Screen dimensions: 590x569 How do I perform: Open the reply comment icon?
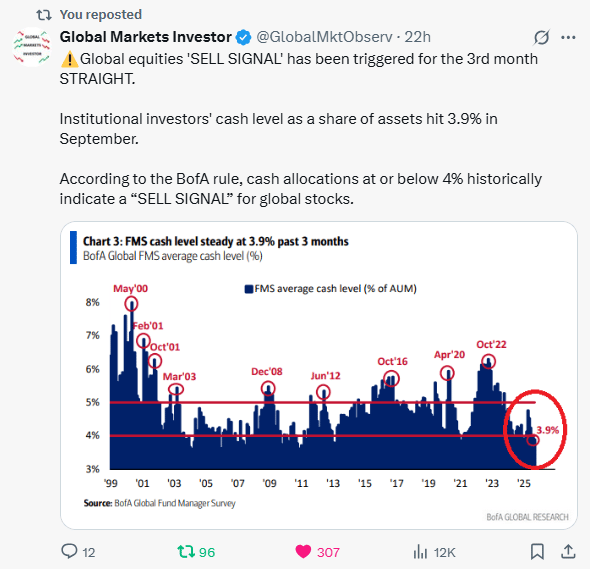(69, 551)
